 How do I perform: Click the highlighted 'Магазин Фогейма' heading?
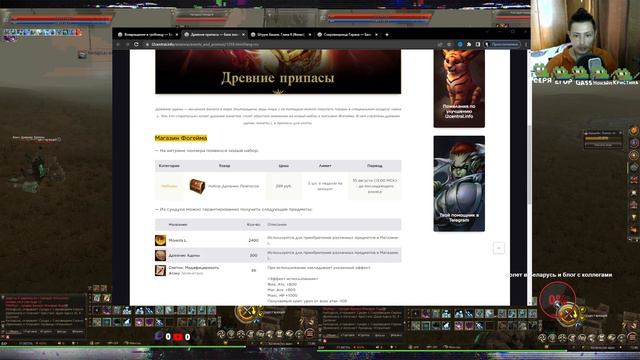pyautogui.click(x=181, y=138)
